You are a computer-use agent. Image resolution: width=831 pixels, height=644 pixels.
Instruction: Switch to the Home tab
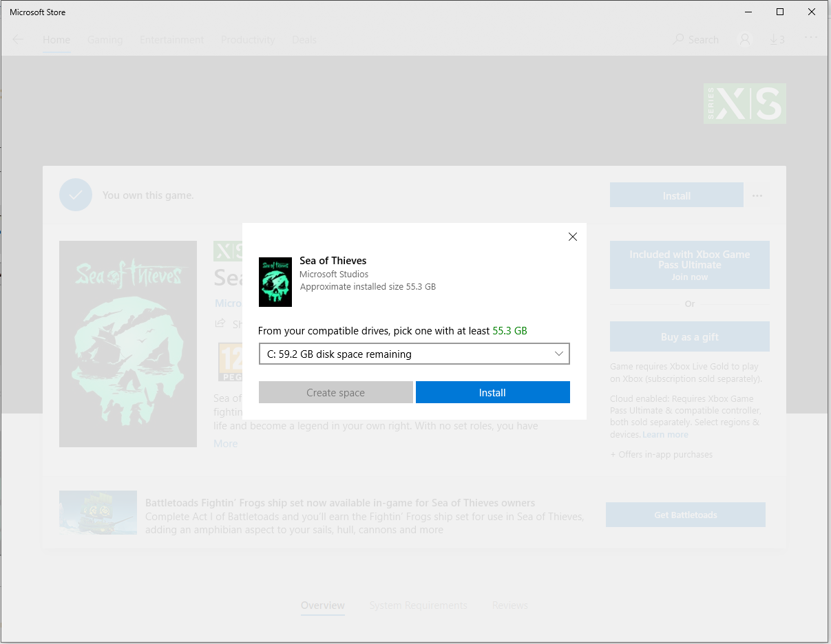point(56,40)
